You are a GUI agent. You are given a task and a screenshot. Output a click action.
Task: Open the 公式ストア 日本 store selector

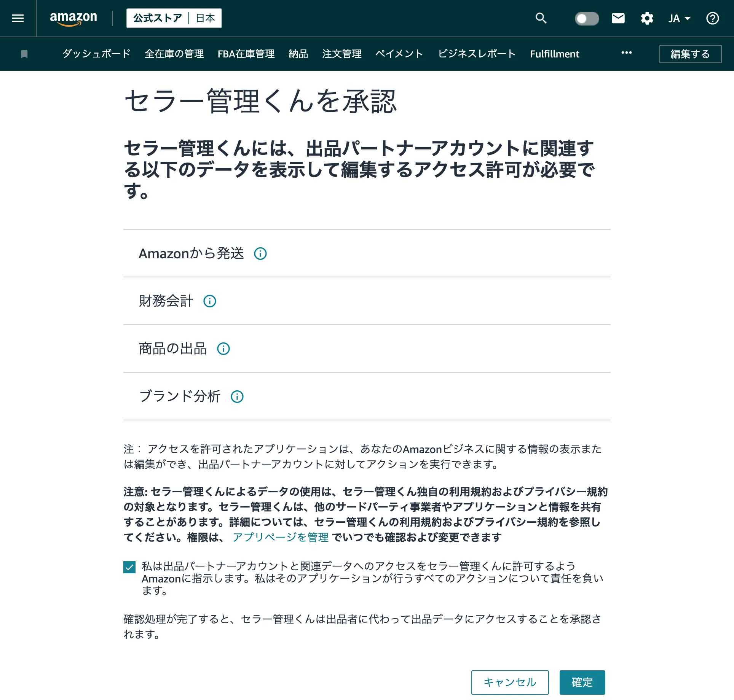174,18
